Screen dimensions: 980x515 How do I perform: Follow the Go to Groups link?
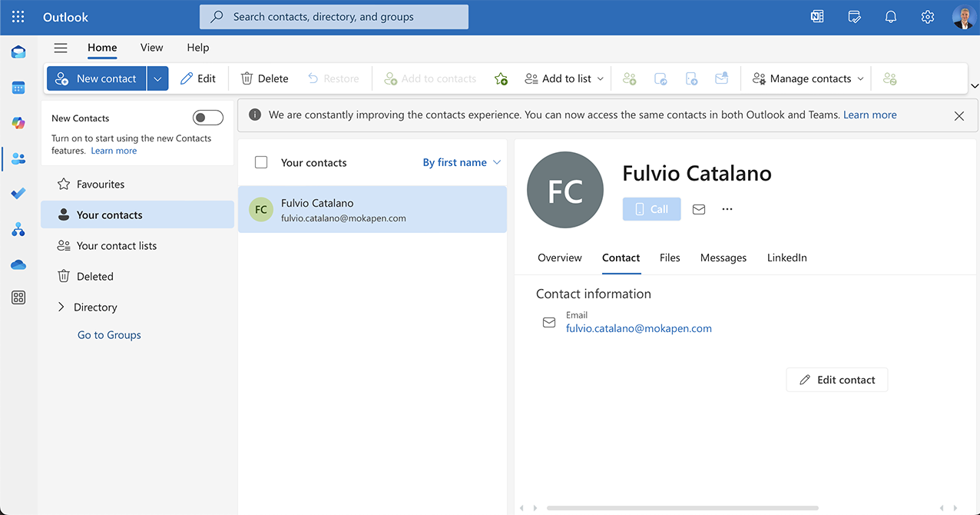point(109,335)
